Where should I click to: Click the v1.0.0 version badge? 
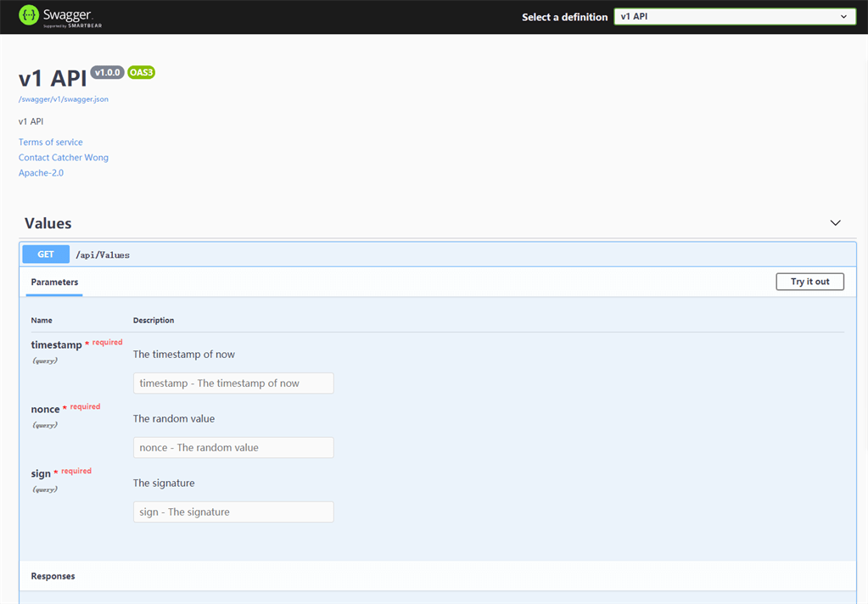(x=108, y=72)
